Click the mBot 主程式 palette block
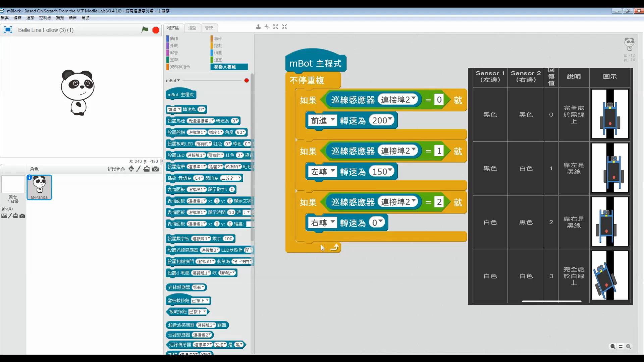The width and height of the screenshot is (644, 362). point(181,95)
